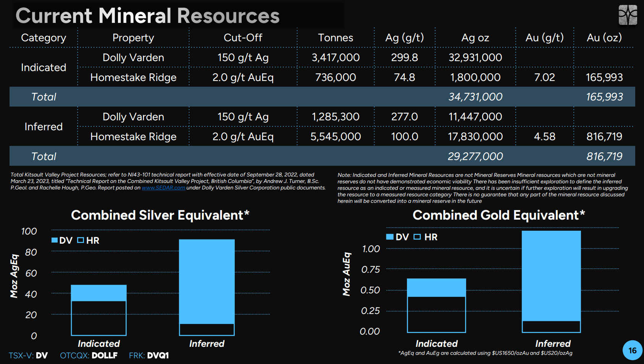Click the OTCQX: DOLLF ticker text

tap(89, 356)
